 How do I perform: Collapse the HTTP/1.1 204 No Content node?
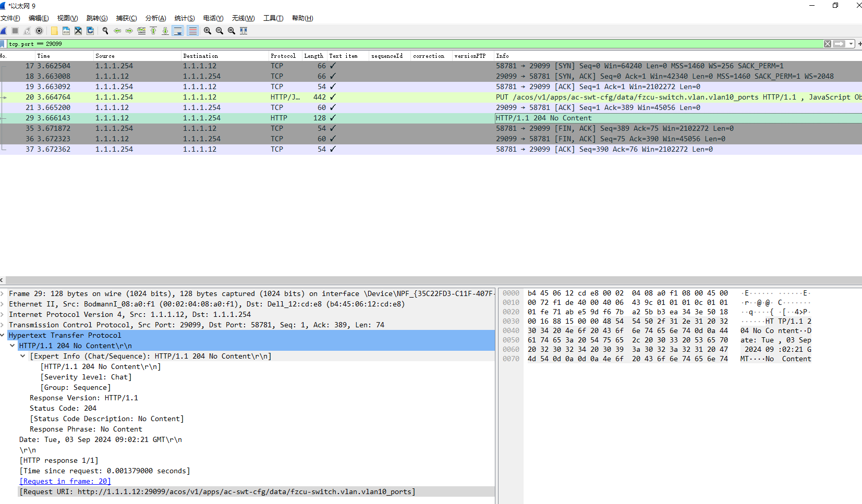(x=13, y=346)
